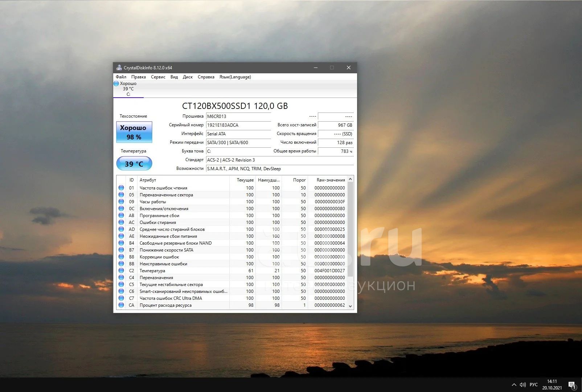Click the ID column header

pyautogui.click(x=131, y=180)
